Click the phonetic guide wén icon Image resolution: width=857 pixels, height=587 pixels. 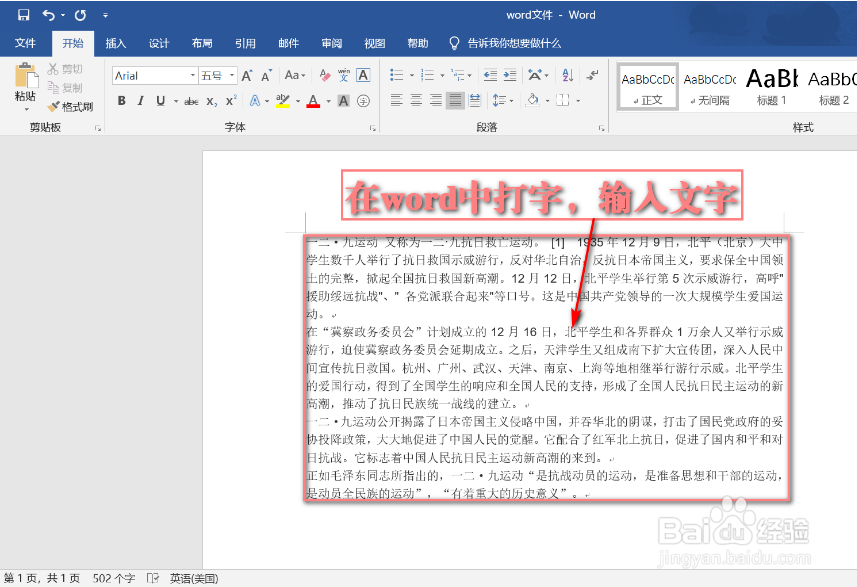point(344,75)
